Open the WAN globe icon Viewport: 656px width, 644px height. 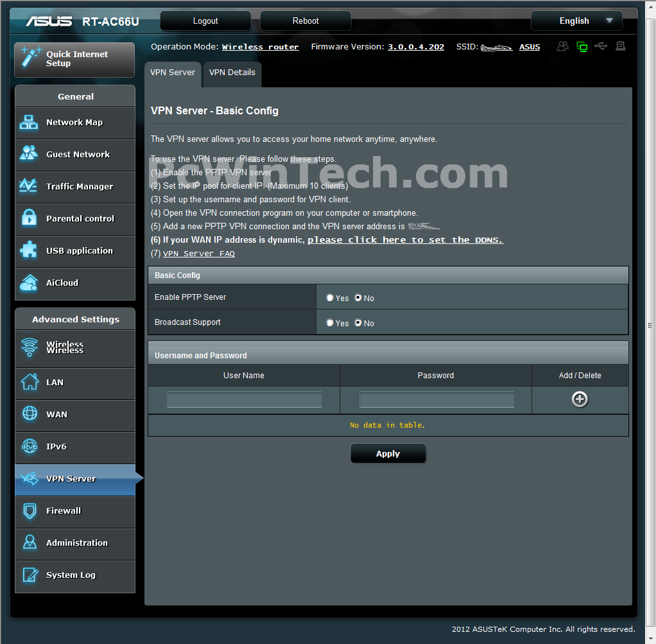[30, 413]
